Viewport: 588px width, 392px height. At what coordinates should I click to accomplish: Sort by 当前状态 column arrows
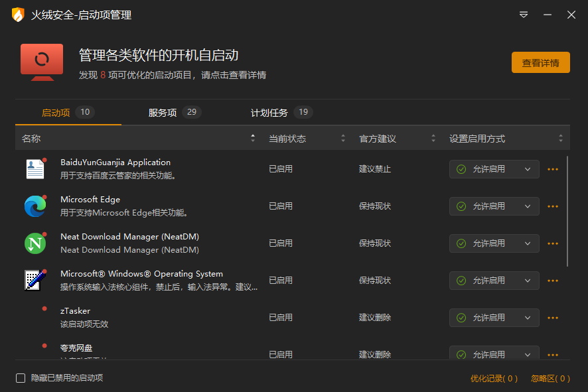point(342,138)
